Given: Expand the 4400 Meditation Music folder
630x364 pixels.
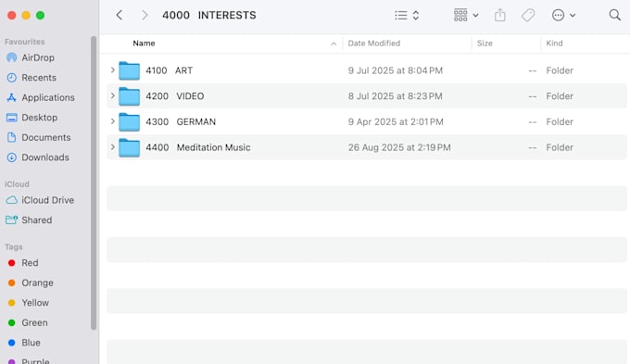Looking at the screenshot, I should tap(112, 147).
